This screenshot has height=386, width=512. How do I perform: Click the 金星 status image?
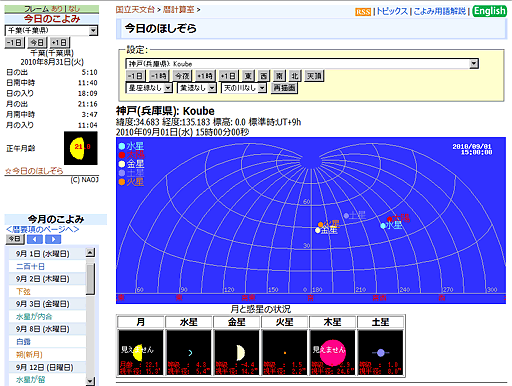(237, 352)
